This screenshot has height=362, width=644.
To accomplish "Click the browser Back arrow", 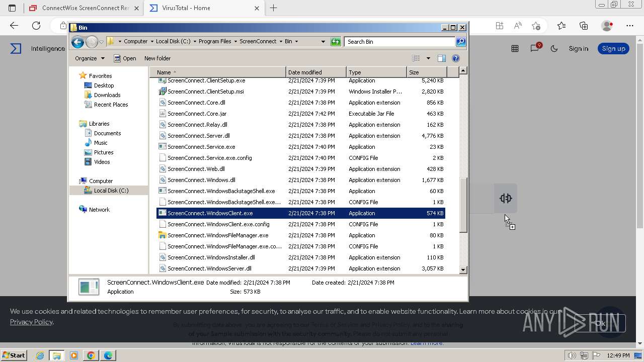I will [14, 26].
